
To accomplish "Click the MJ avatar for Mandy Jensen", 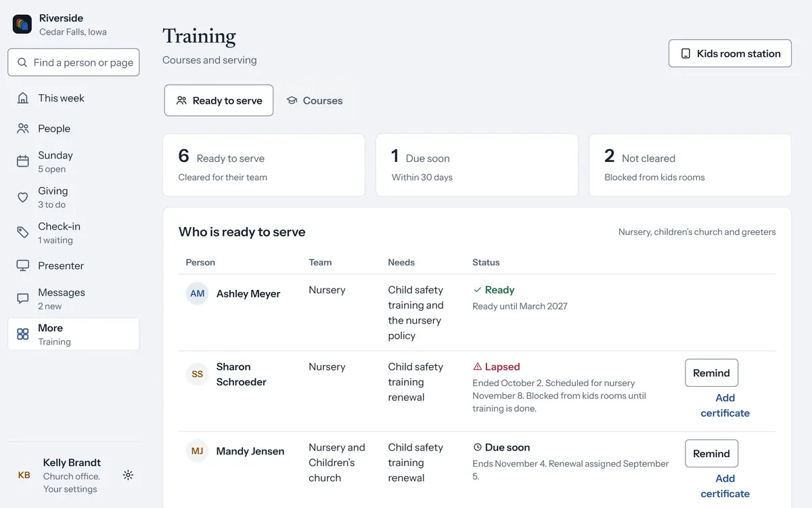I will click(x=197, y=451).
